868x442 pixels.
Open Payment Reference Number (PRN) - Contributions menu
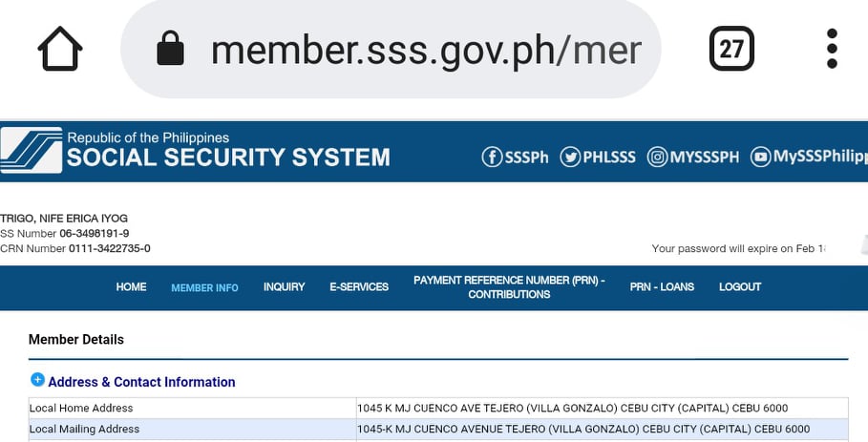coord(509,287)
